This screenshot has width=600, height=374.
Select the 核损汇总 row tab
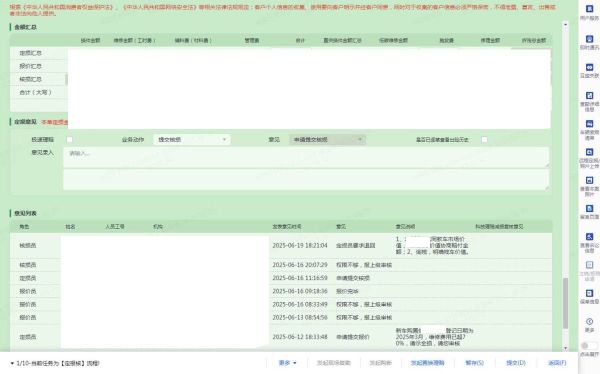[39, 79]
